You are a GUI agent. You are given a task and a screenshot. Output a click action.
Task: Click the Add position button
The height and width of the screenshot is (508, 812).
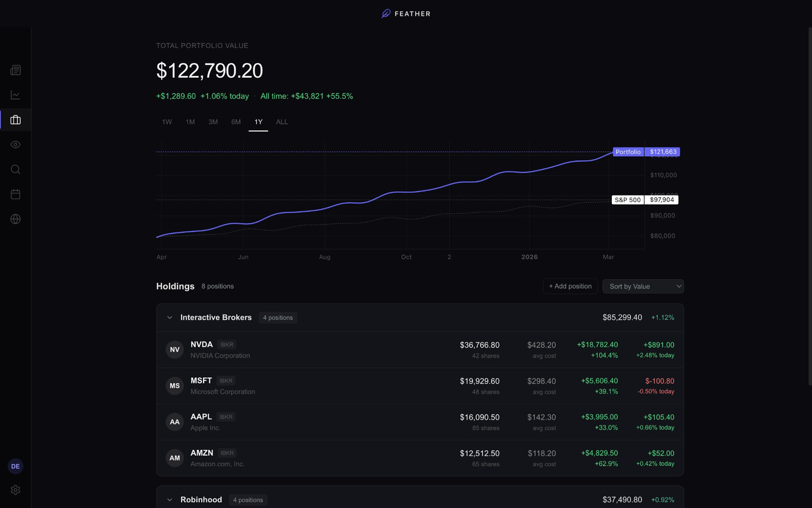[x=570, y=286]
